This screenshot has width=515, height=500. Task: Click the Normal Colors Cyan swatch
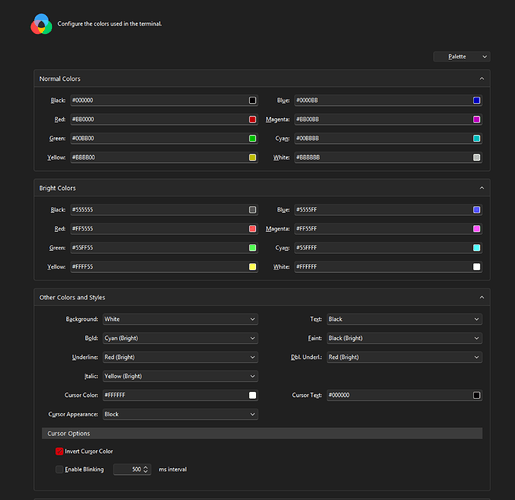click(476, 138)
